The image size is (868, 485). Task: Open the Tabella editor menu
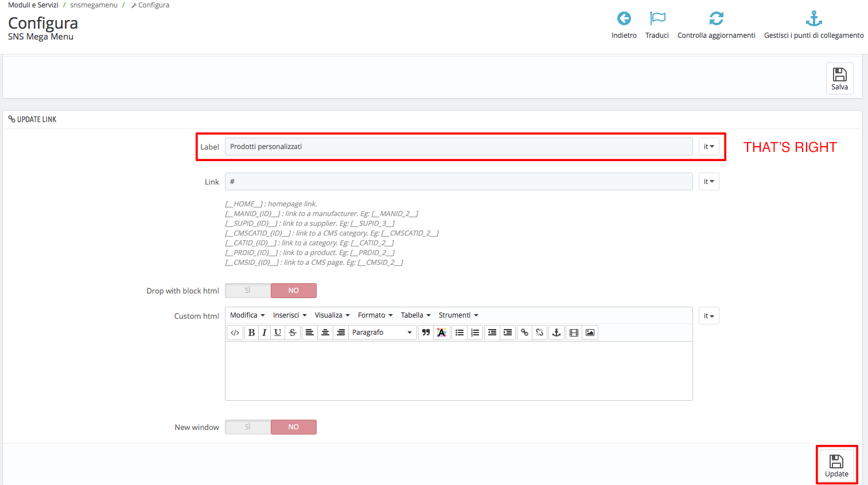point(415,315)
